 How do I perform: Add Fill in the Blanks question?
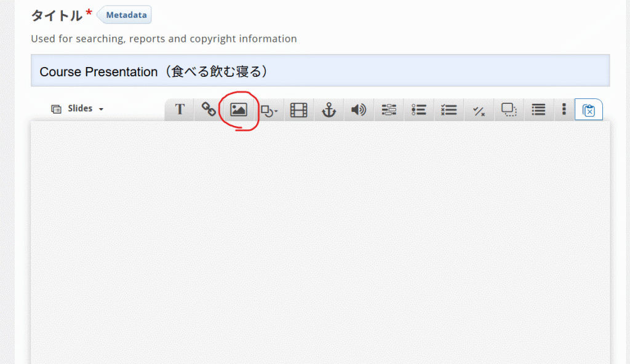tap(389, 110)
